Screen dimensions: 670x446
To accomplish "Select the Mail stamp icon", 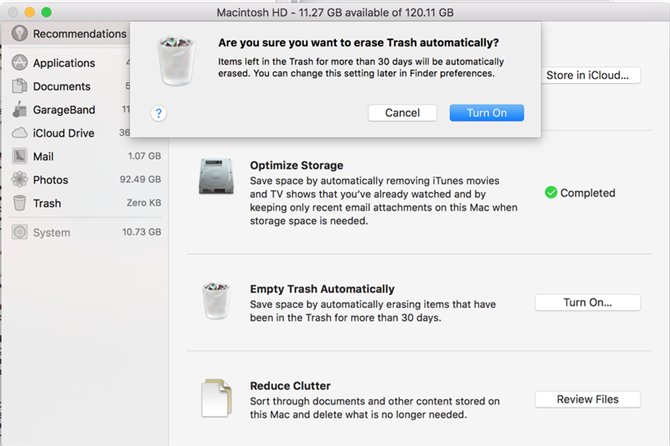I will 20,156.
